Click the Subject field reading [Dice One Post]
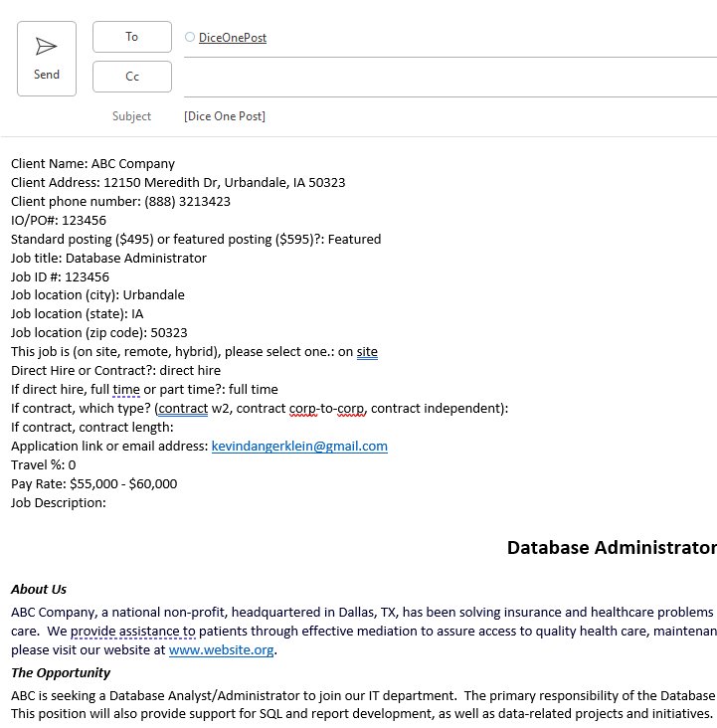Image resolution: width=717 pixels, height=728 pixels. 225,116
